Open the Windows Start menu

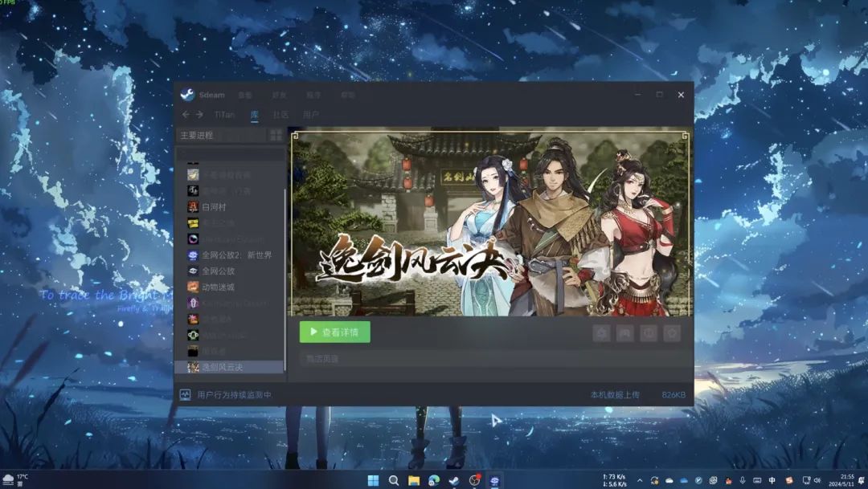pos(373,480)
